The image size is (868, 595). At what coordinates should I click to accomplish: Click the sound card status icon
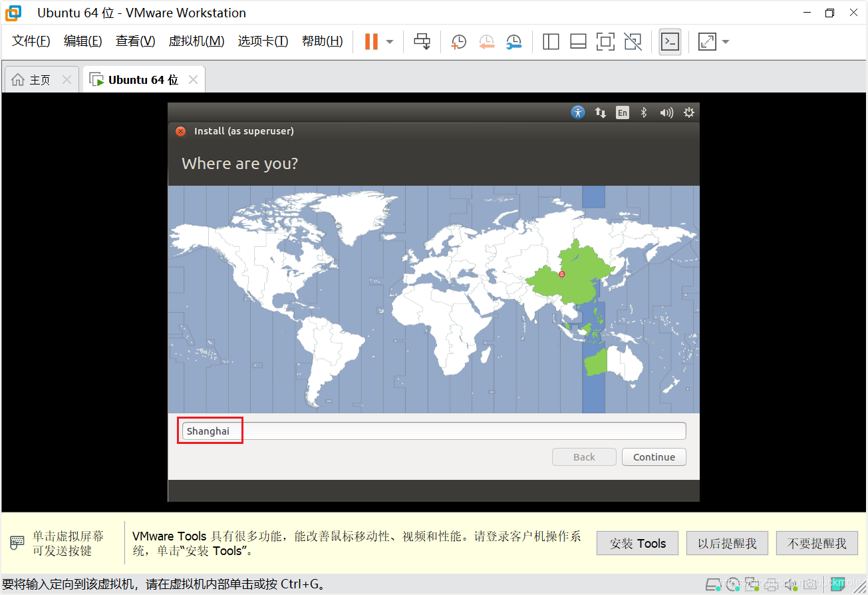click(x=791, y=584)
